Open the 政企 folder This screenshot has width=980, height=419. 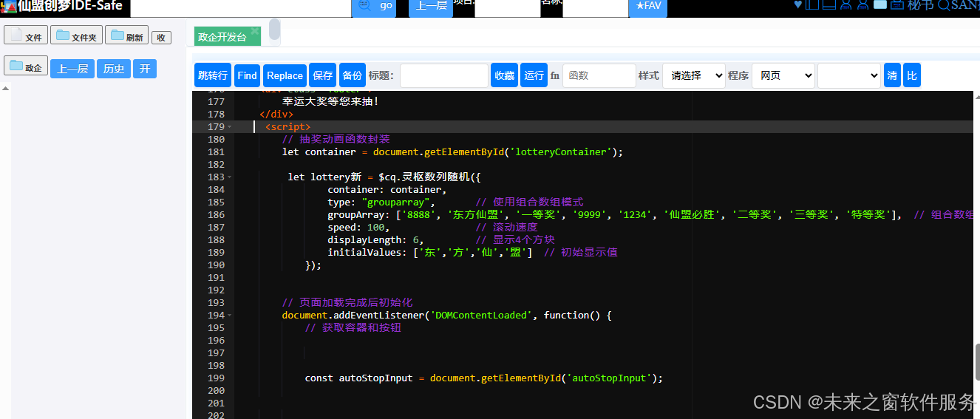click(26, 66)
